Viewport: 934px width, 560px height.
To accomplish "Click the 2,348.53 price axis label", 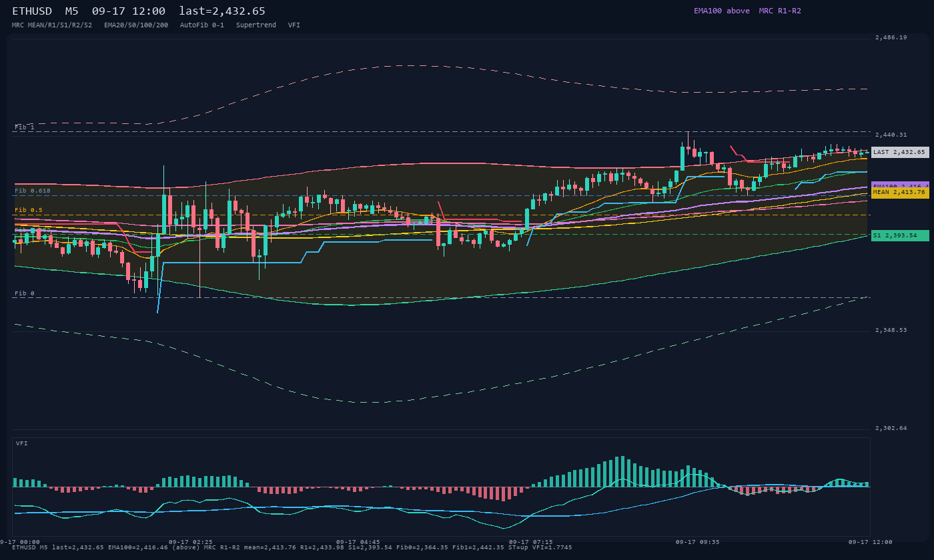I will pyautogui.click(x=891, y=330).
